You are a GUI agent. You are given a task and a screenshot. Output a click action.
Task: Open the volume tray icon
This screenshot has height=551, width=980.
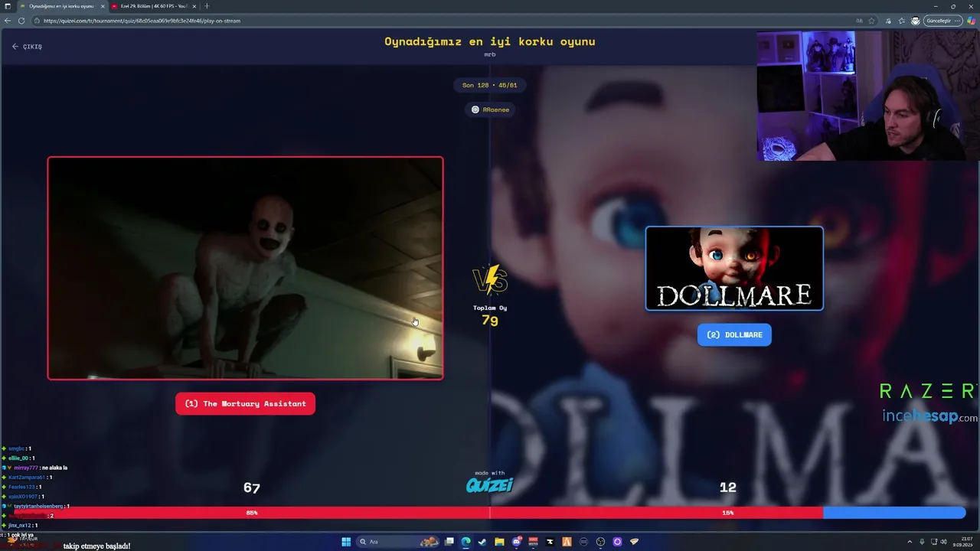tap(943, 542)
